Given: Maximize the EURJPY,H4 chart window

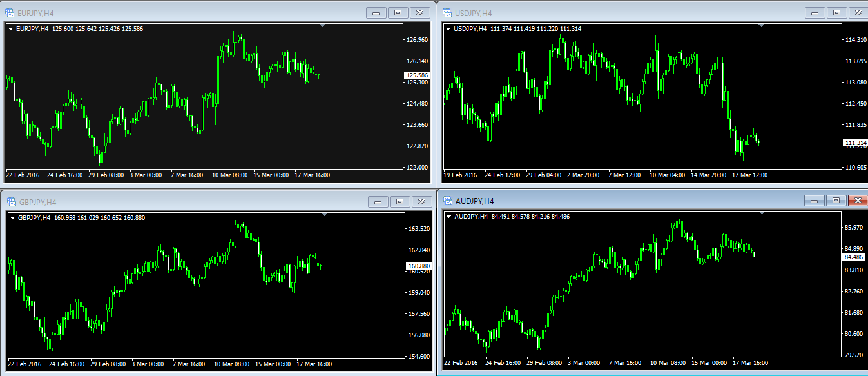Looking at the screenshot, I should (x=398, y=12).
